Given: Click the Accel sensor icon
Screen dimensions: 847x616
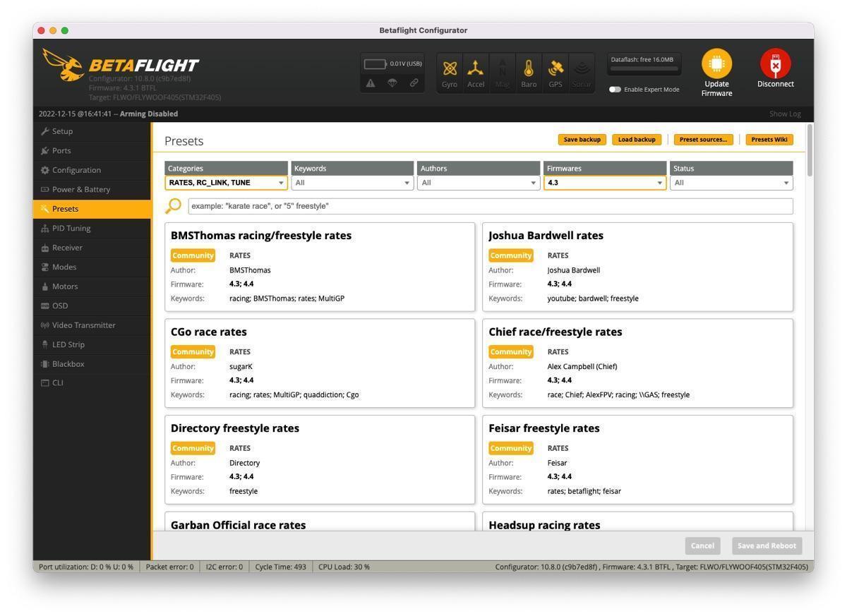Looking at the screenshot, I should pyautogui.click(x=476, y=73).
